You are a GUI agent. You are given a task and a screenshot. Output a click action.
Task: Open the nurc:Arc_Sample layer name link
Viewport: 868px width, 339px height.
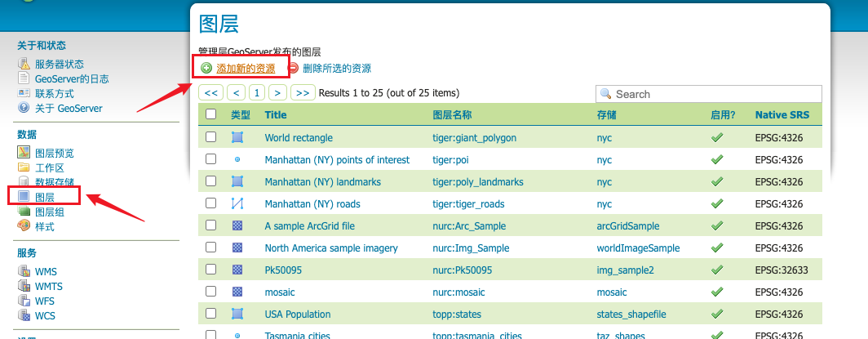(469, 226)
